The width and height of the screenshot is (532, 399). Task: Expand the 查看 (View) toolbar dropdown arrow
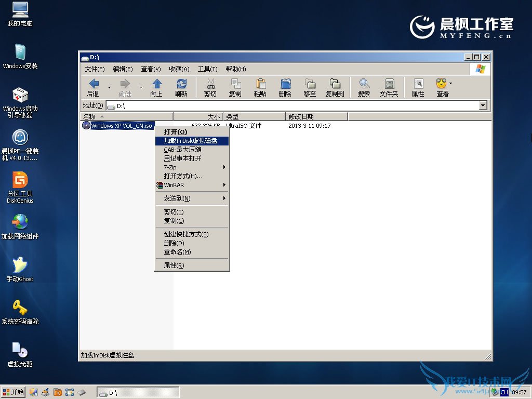[x=450, y=83]
